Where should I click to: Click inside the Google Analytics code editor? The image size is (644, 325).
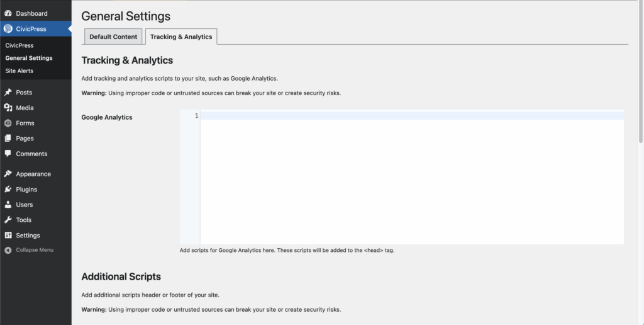[412, 177]
